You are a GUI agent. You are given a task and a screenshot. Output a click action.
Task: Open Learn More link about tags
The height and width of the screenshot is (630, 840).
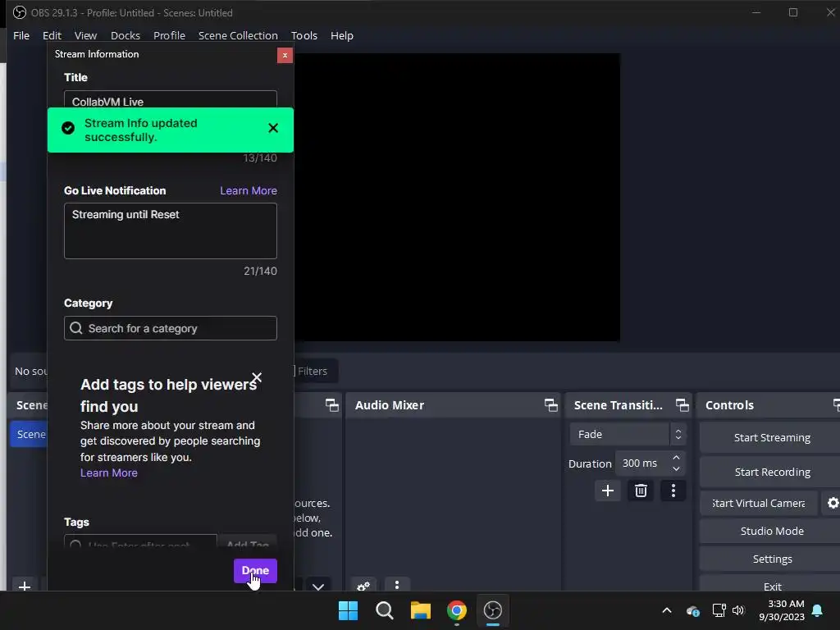pyautogui.click(x=109, y=473)
